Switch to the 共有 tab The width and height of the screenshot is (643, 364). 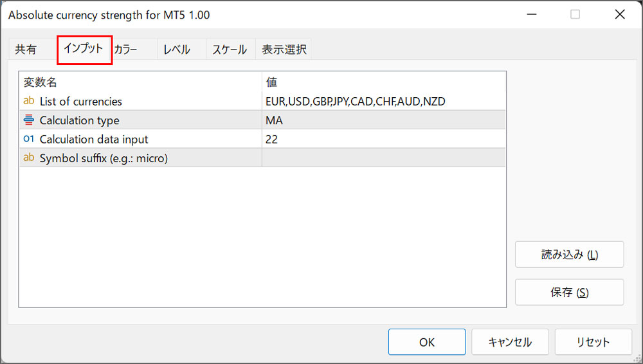tap(26, 50)
